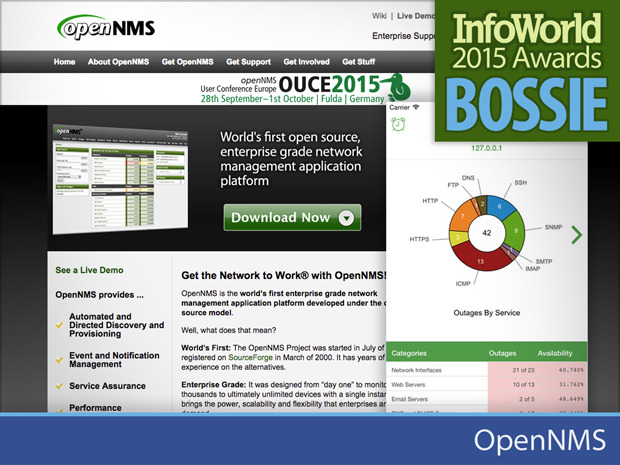Click the wifi icon next to Carrier
Viewport: 620px width, 465px height.
click(x=416, y=107)
